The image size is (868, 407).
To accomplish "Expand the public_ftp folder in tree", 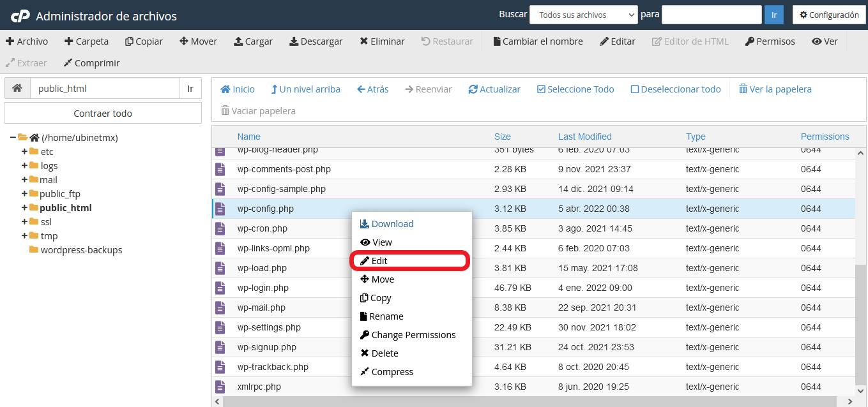I will (24, 194).
